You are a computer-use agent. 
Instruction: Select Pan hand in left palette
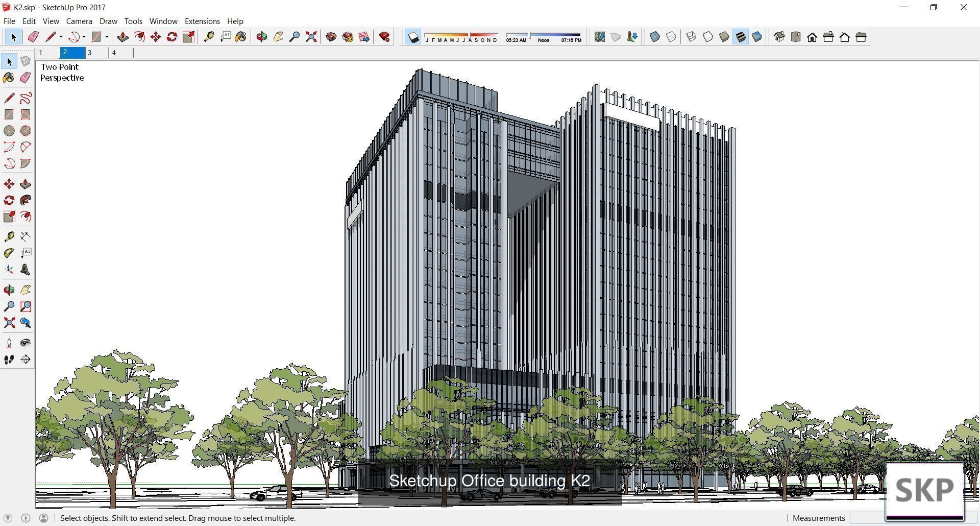click(x=26, y=290)
